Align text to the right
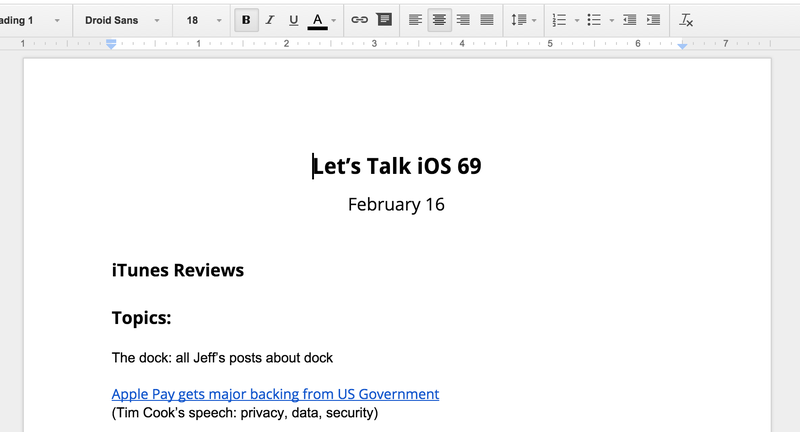Viewport: 800px width, 432px height. (463, 20)
